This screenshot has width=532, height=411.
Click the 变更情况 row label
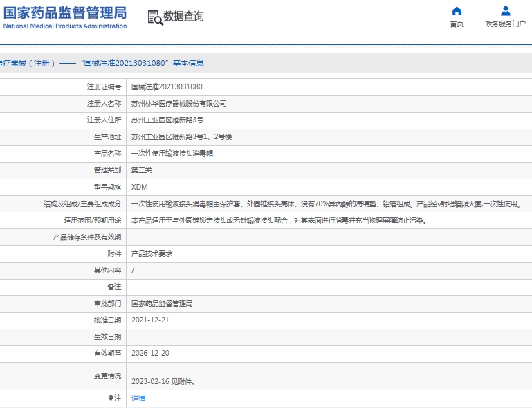coord(107,376)
